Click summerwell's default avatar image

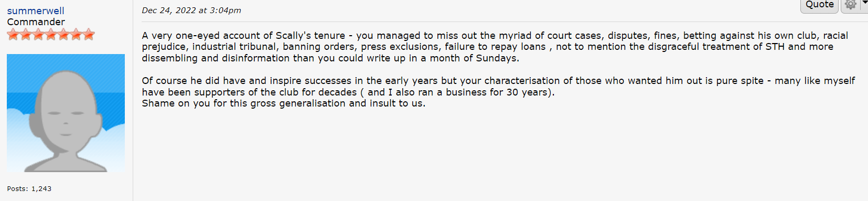[66, 113]
